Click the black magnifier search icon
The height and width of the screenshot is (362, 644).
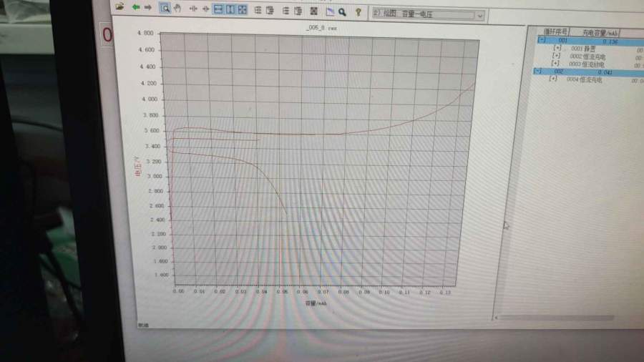[342, 12]
